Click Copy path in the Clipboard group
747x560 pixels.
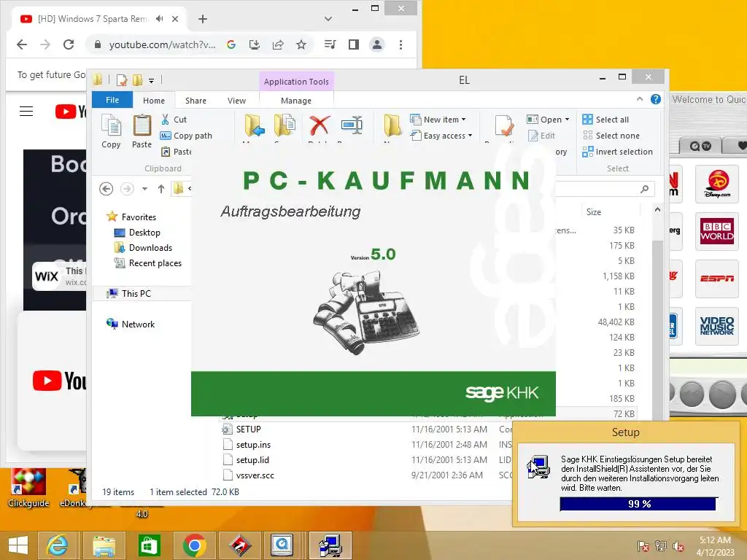click(186, 136)
